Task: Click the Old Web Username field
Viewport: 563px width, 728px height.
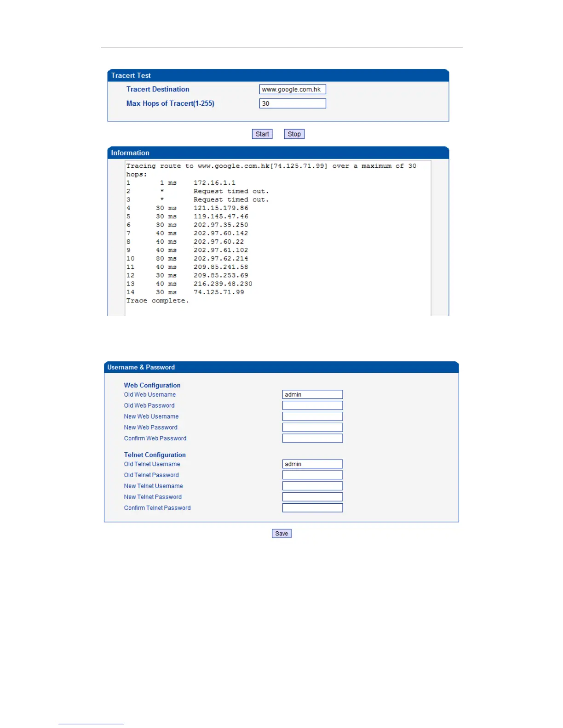Action: point(312,394)
